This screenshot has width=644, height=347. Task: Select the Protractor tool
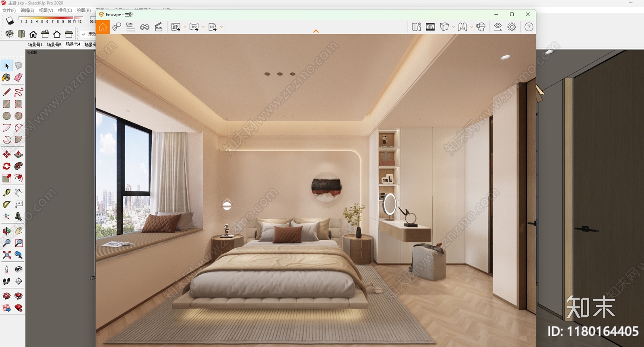pyautogui.click(x=6, y=204)
